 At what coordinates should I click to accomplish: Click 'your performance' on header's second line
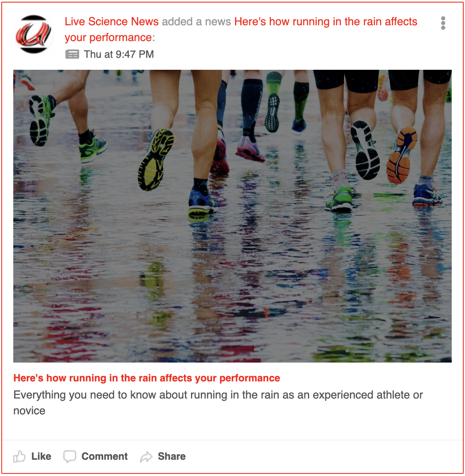(108, 38)
